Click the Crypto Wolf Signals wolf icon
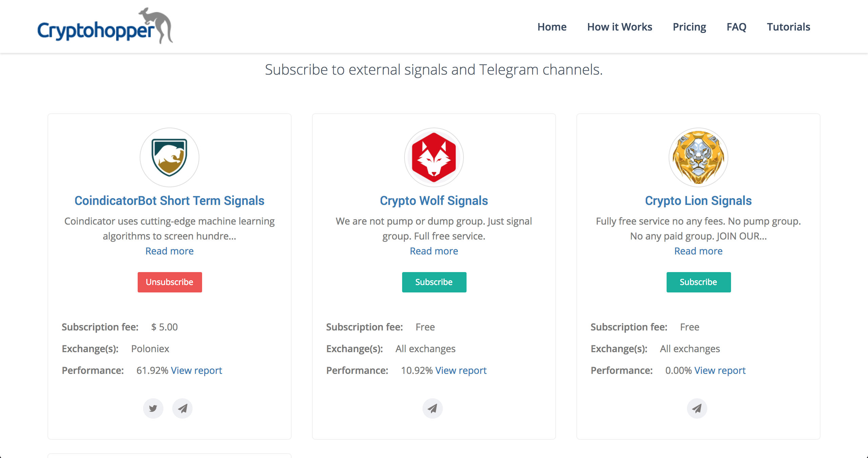Viewport: 868px width, 458px height. point(434,157)
